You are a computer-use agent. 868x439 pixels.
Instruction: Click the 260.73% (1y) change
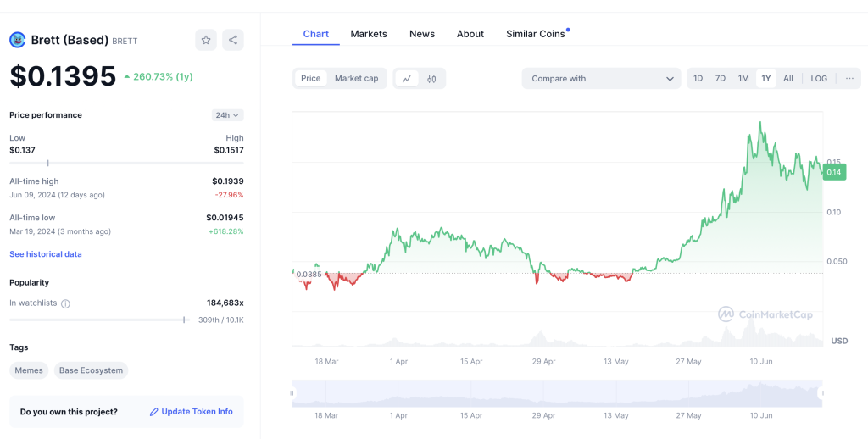click(159, 77)
